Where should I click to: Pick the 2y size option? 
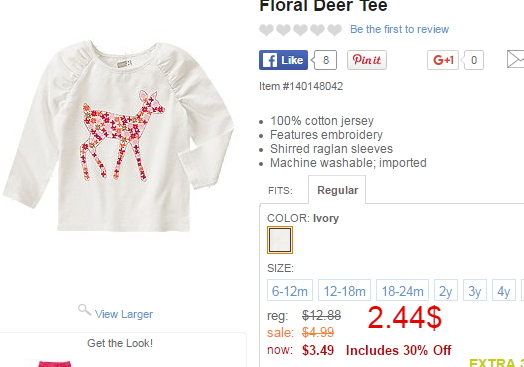(x=446, y=290)
